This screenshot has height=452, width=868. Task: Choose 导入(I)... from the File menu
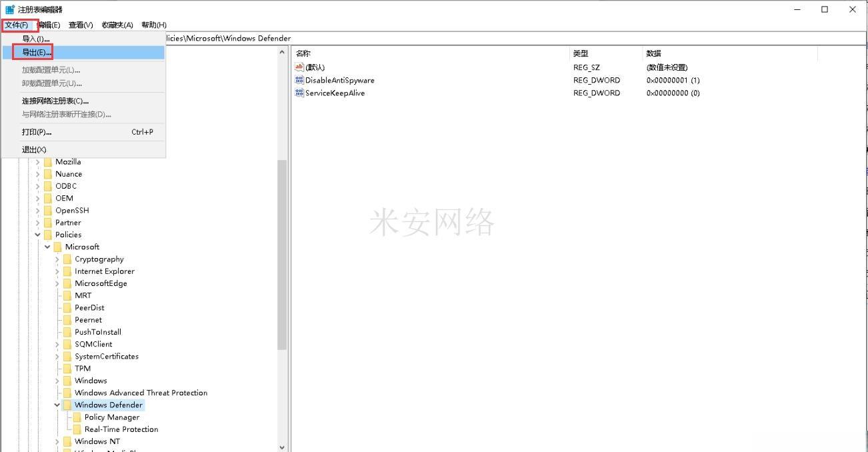point(36,39)
